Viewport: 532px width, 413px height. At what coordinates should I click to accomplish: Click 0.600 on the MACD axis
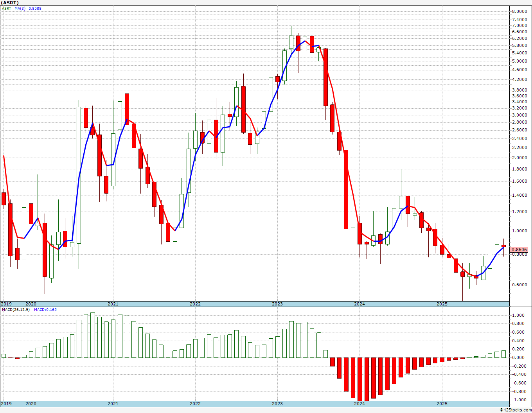coord(519,332)
